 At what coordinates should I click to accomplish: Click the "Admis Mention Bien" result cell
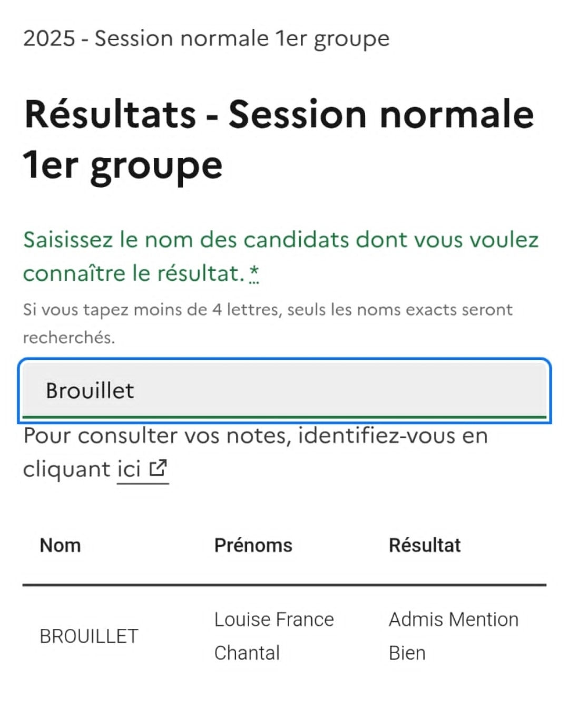pyautogui.click(x=454, y=636)
